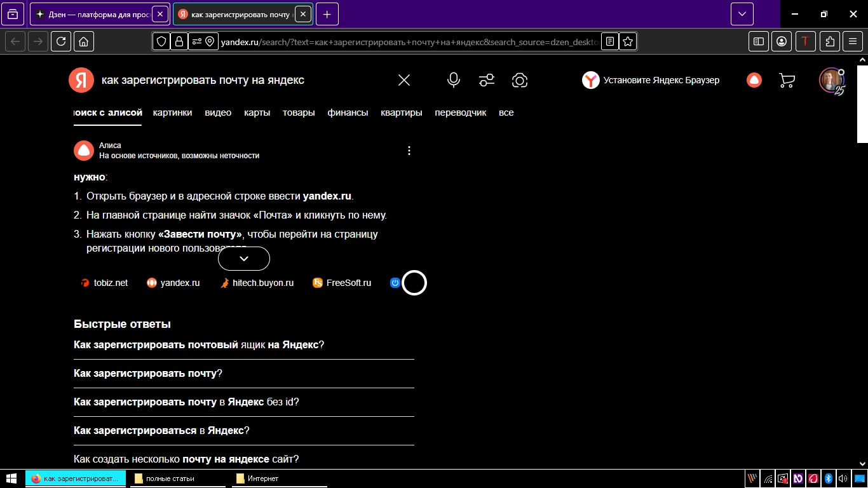Open the «карты» search tab
The image size is (868, 488).
257,112
